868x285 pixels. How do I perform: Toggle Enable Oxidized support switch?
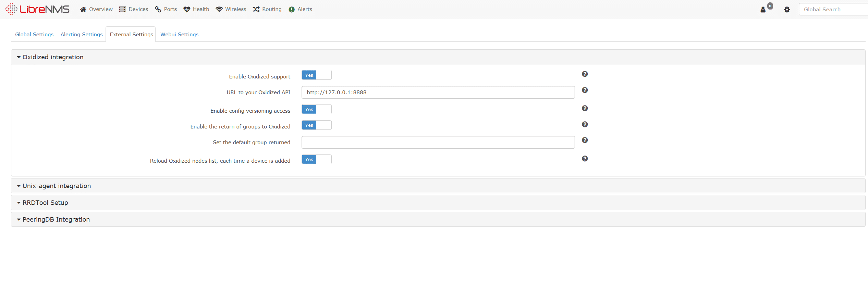(x=317, y=75)
